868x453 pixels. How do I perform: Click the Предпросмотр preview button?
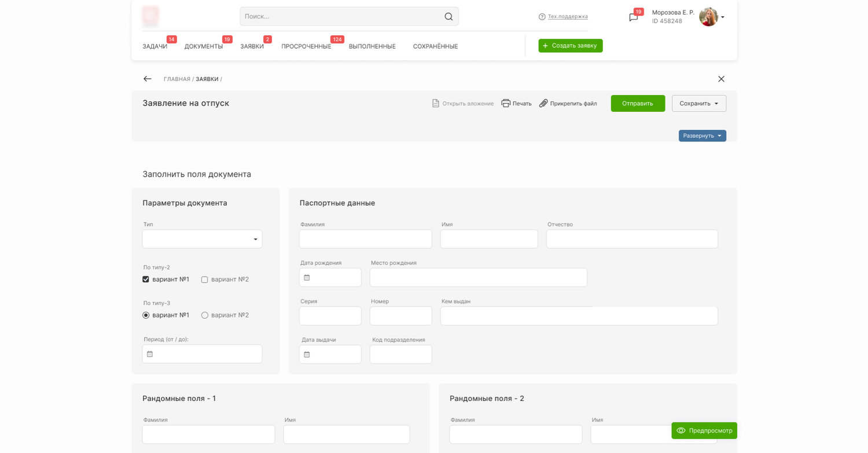pyautogui.click(x=704, y=430)
